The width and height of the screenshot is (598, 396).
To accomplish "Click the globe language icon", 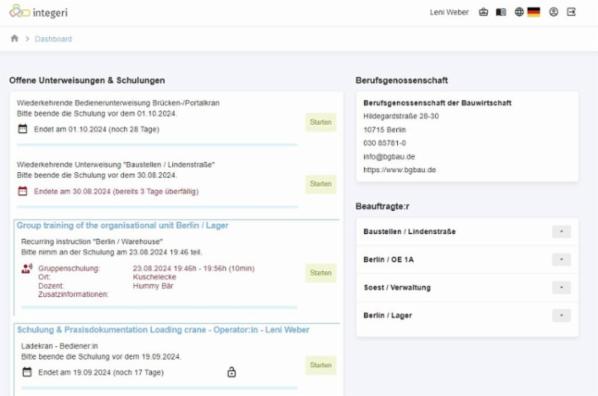I will pyautogui.click(x=519, y=12).
